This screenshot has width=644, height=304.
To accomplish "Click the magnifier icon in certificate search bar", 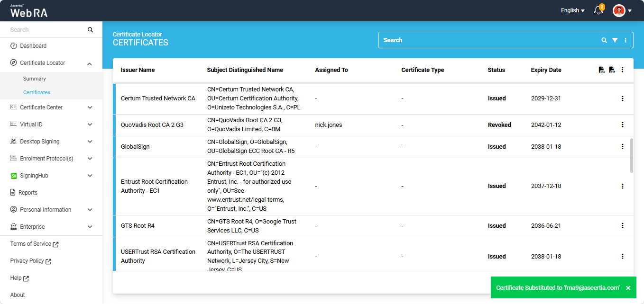I will click(604, 40).
